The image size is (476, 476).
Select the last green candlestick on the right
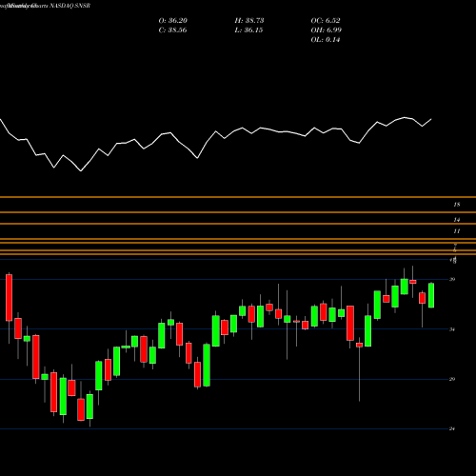pyautogui.click(x=431, y=295)
